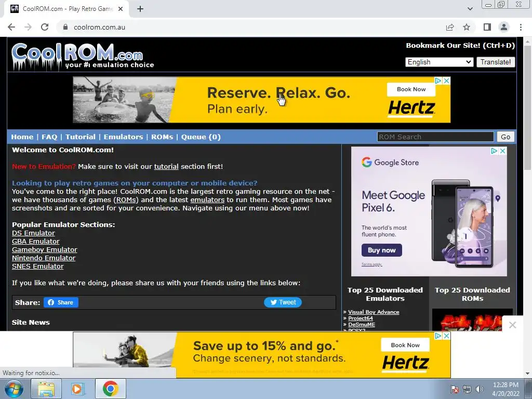Close the Google Store ad
Image resolution: width=532 pixels, height=399 pixels.
pyautogui.click(x=503, y=151)
